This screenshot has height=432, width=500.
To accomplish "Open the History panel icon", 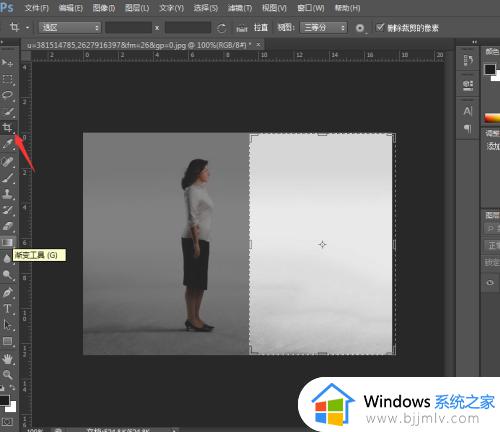I will 468,60.
